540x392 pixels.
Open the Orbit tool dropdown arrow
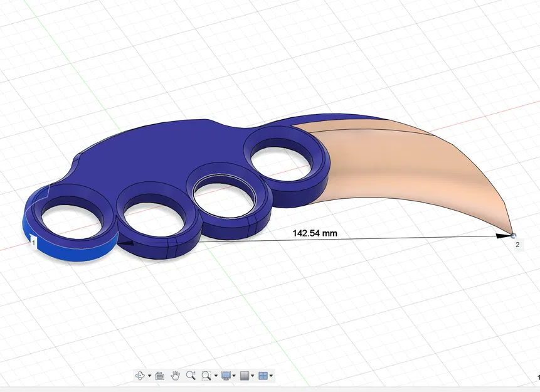coord(149,376)
